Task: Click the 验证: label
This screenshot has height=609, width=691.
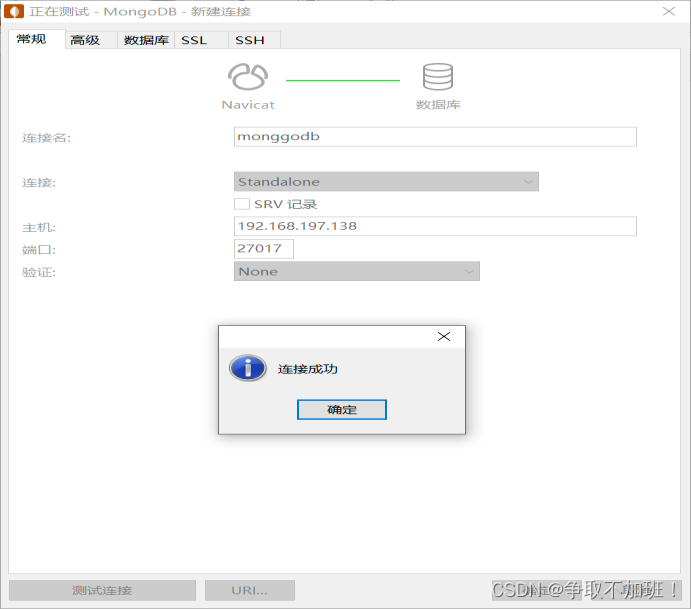Action: 39,273
